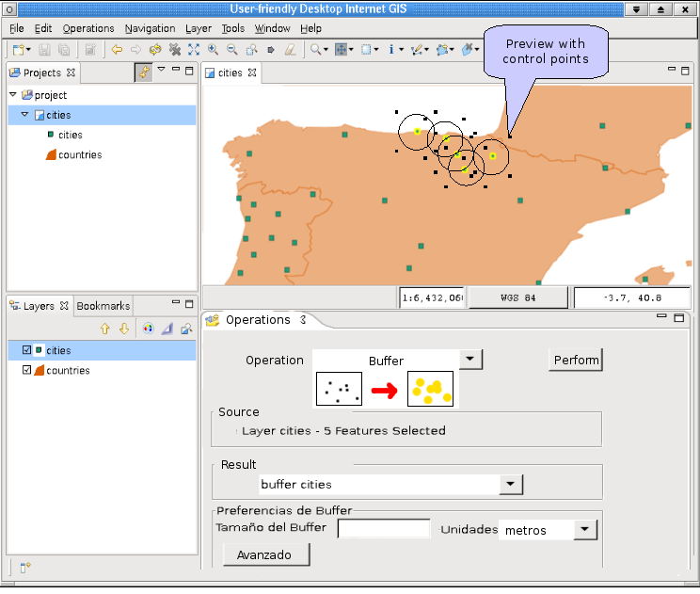Viewport: 700px width, 594px height.
Task: Click the green cities layer symbol swatch
Action: click(x=39, y=349)
